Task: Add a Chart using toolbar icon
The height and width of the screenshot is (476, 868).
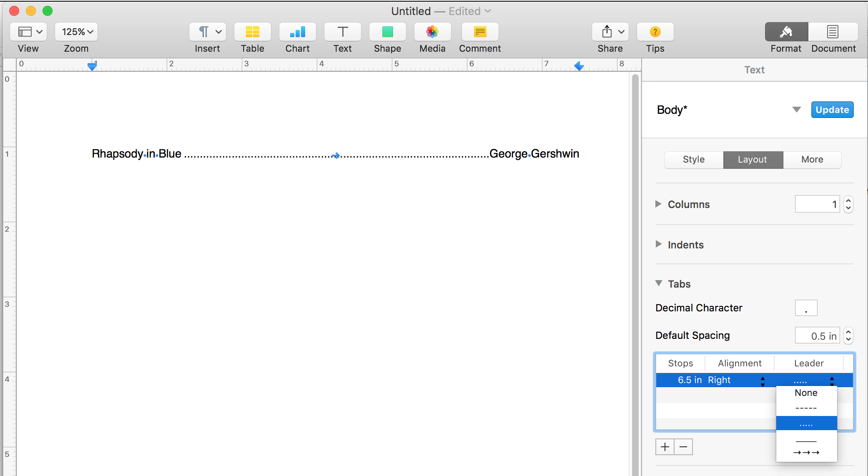Action: [297, 32]
